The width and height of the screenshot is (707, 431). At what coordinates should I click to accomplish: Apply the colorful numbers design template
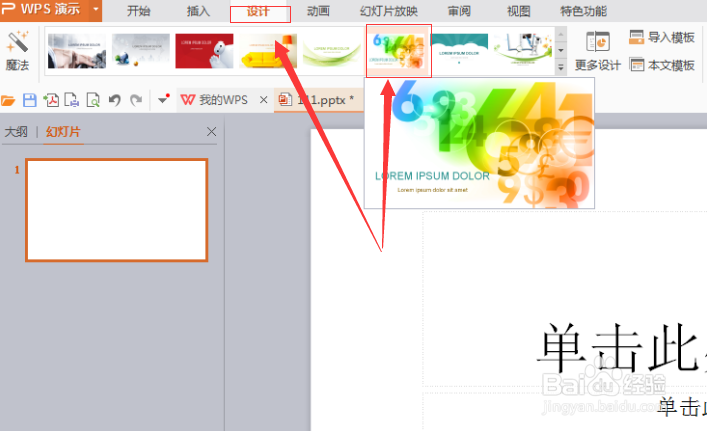(x=399, y=51)
